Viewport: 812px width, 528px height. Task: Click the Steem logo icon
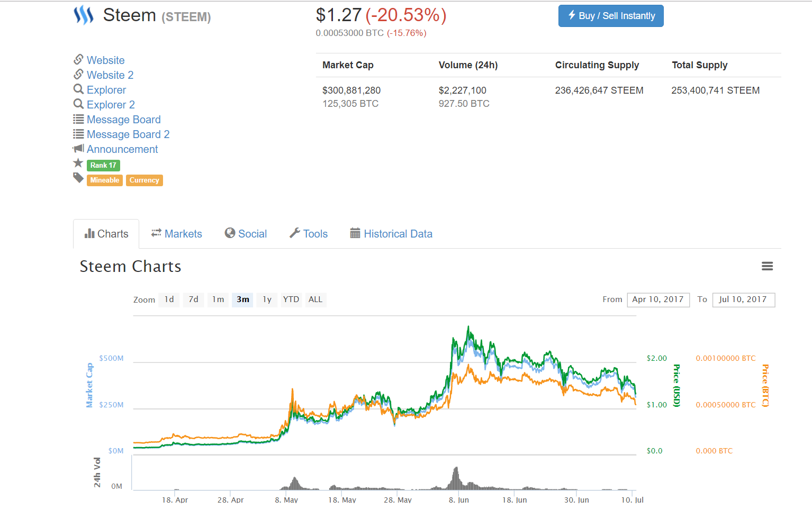click(84, 15)
